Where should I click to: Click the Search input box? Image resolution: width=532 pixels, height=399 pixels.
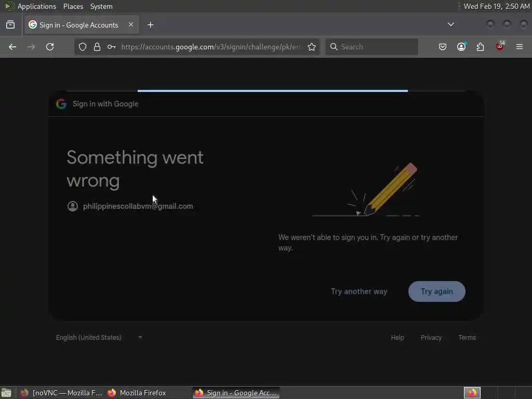[x=372, y=47]
